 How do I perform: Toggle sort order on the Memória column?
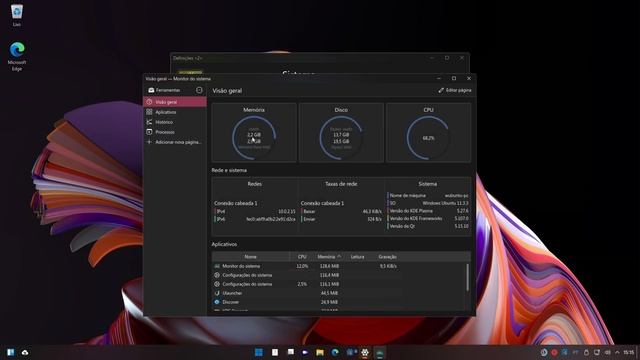(329, 257)
